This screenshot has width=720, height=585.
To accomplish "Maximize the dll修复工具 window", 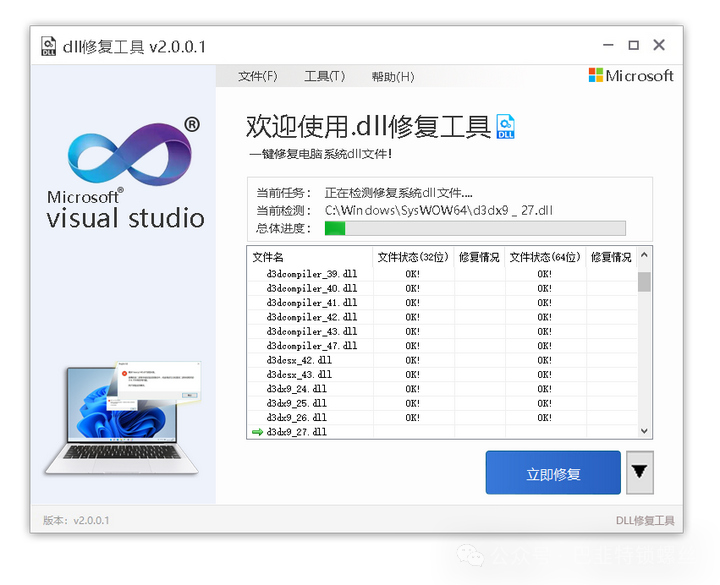I will 634,45.
